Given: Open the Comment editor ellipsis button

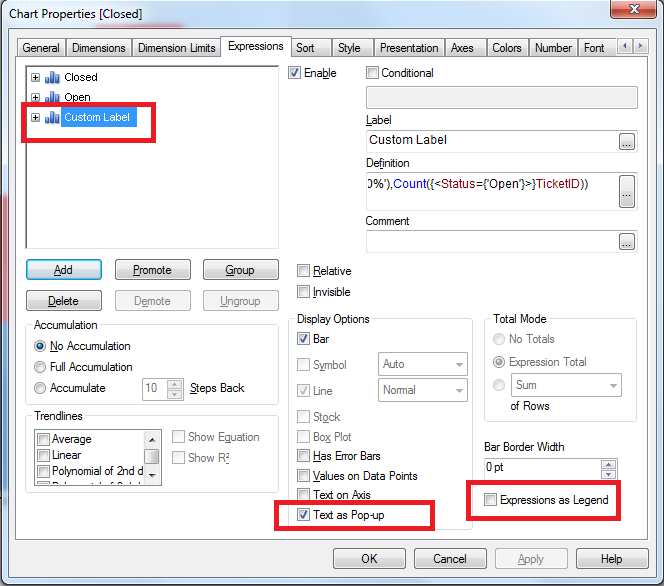Looking at the screenshot, I should (627, 242).
